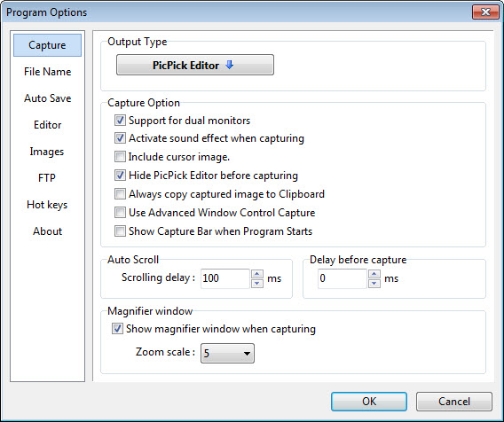The height and width of the screenshot is (422, 504).
Task: Open the Output Type PicPick Editor menu
Action: pyautogui.click(x=195, y=65)
